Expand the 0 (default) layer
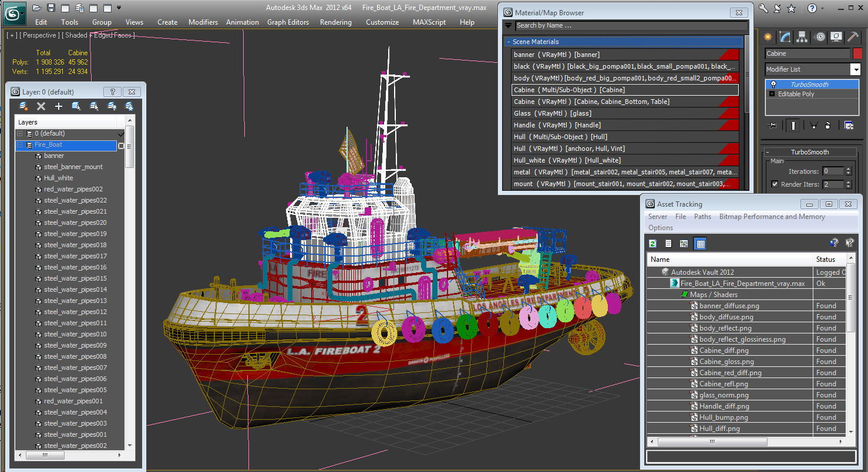Image resolution: width=868 pixels, height=472 pixels. coord(19,134)
